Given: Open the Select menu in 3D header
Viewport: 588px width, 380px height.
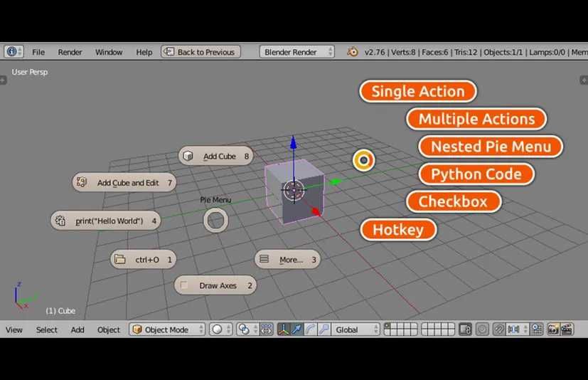Looking at the screenshot, I should pos(47,329).
